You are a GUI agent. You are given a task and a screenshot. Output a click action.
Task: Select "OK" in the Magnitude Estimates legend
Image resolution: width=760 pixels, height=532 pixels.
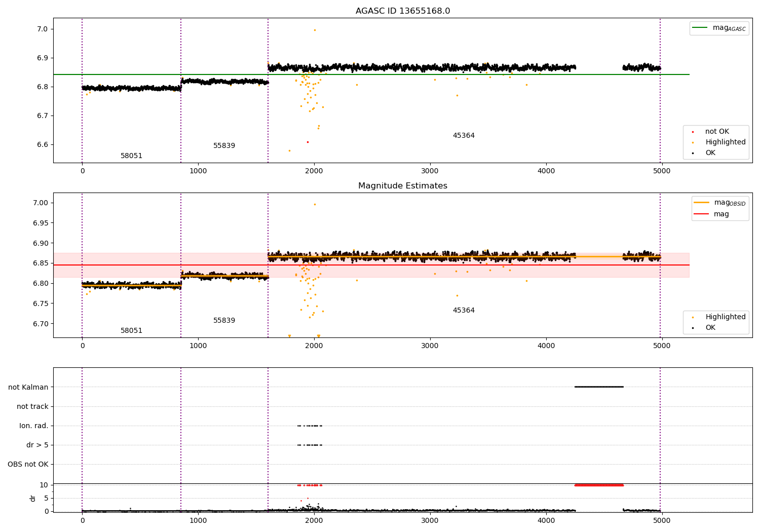click(x=710, y=328)
